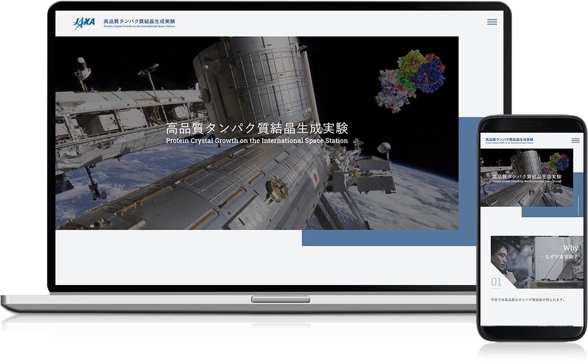This screenshot has width=588, height=364.
Task: Click the hero title '高品質タンパク質結晶生成実験'
Action: tap(257, 128)
